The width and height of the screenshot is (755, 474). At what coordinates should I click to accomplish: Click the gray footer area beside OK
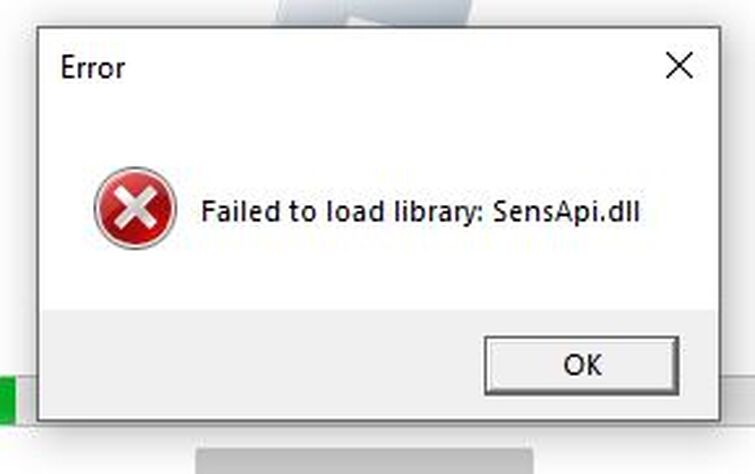tap(260, 365)
